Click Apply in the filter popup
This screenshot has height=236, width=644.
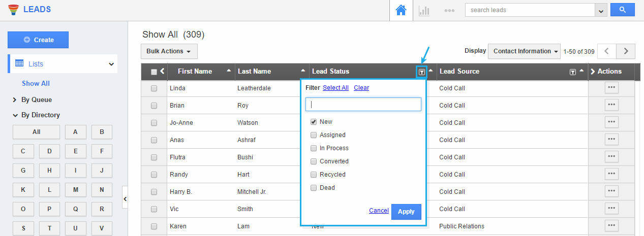tap(406, 212)
